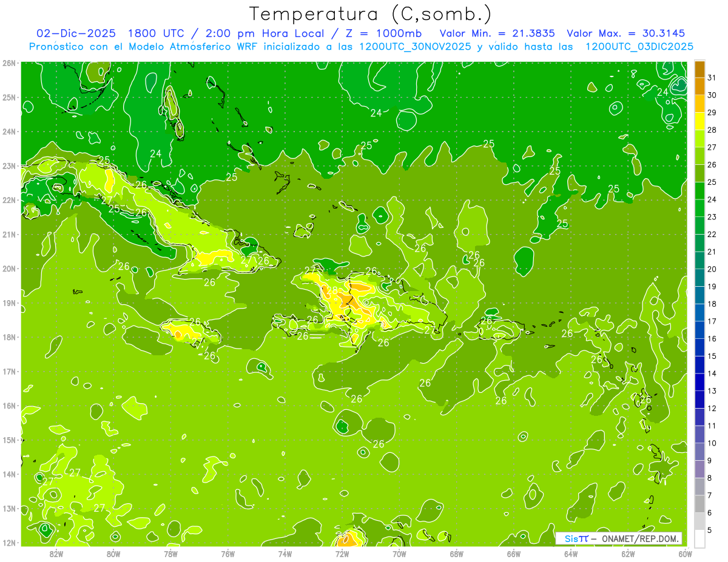Click the '70W' longitude axis label

click(x=399, y=554)
